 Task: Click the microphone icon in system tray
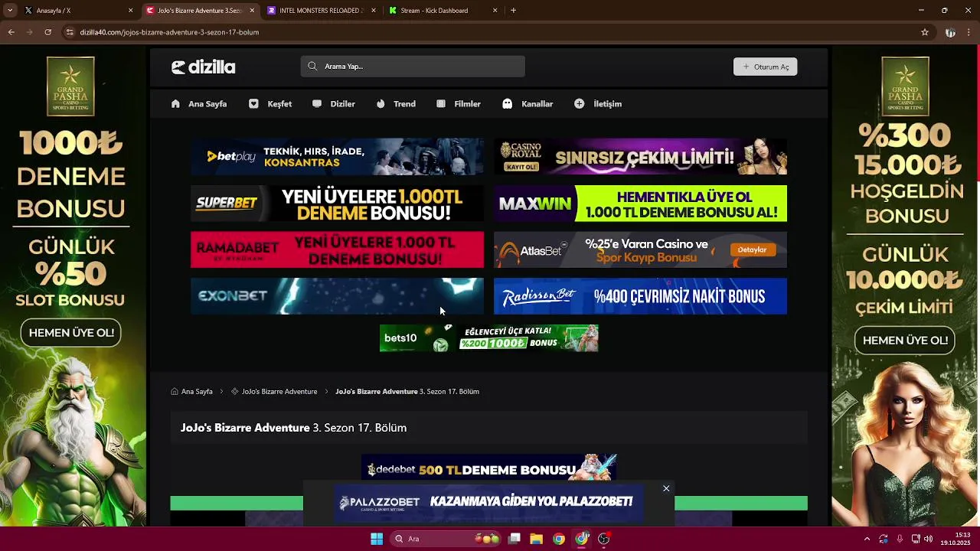[x=900, y=539]
